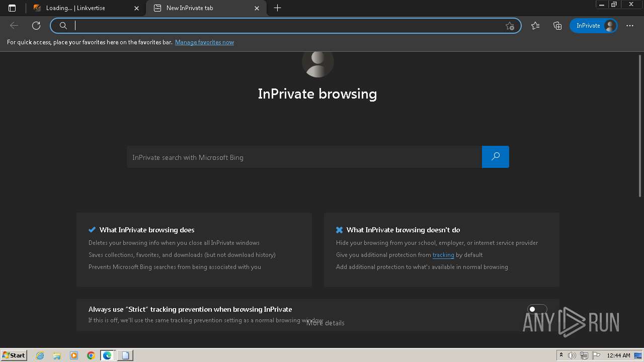
Task: Open File Explorer from taskbar
Action: pos(57,355)
